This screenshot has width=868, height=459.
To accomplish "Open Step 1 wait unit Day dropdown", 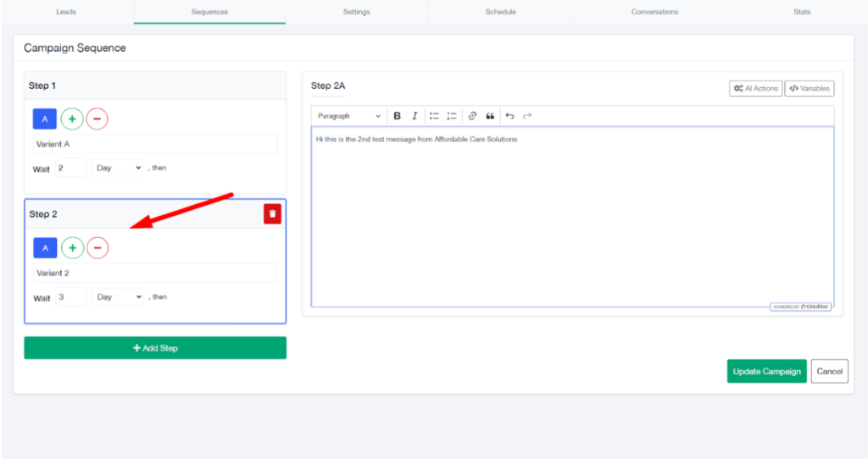I will [x=118, y=168].
